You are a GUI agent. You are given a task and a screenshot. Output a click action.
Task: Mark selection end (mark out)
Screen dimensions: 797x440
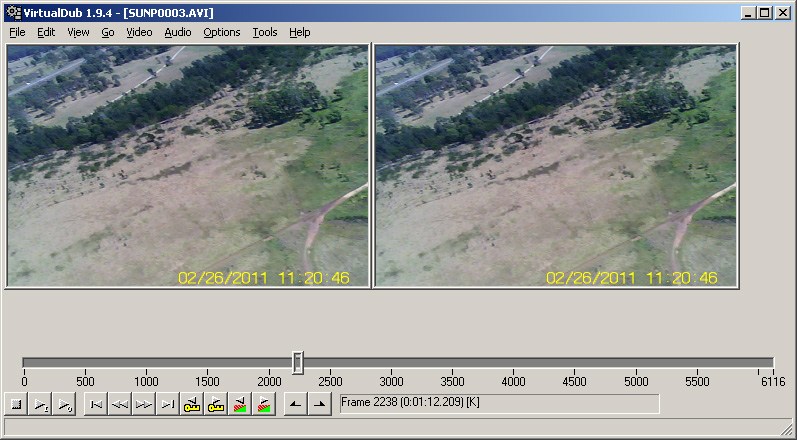[x=320, y=404]
